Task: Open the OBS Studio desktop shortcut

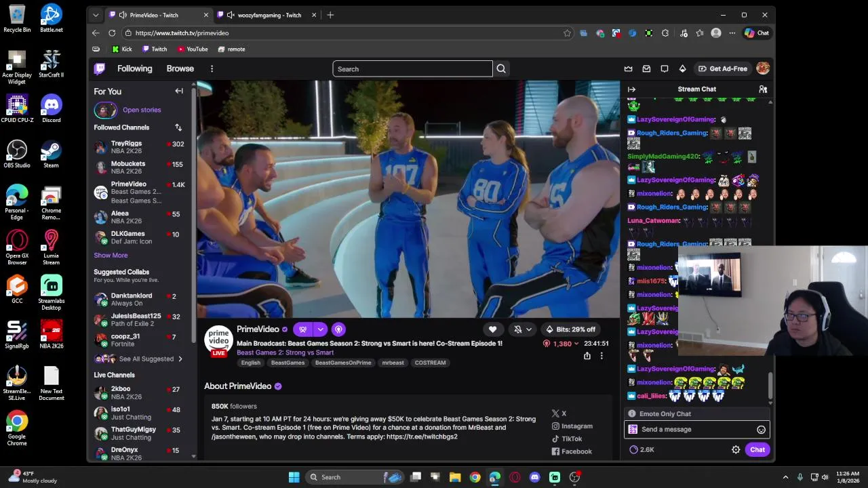Action: (17, 155)
